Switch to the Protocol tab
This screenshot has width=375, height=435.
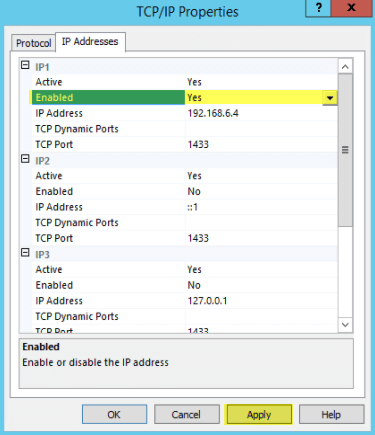(33, 43)
